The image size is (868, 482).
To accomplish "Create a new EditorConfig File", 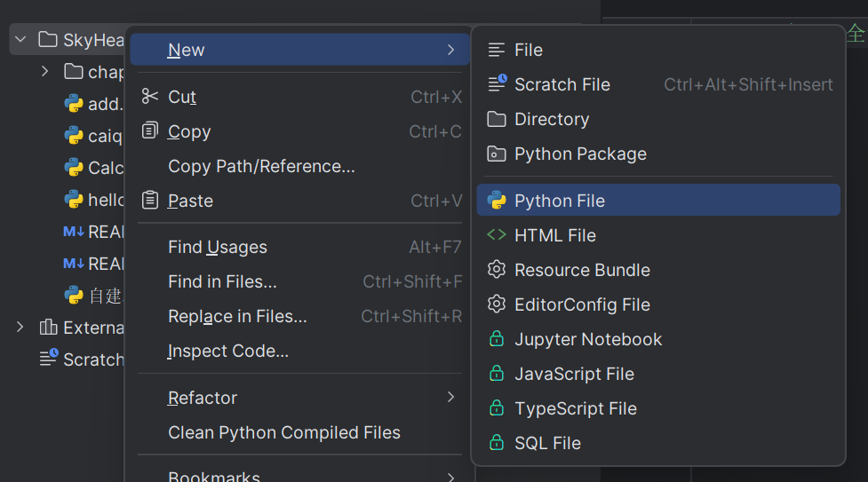I will [658, 304].
